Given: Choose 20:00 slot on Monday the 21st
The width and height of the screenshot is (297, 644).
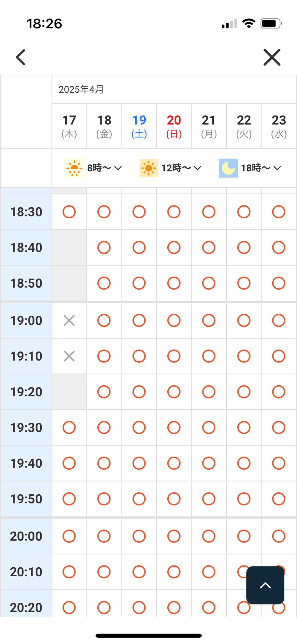Looking at the screenshot, I should coord(209,536).
